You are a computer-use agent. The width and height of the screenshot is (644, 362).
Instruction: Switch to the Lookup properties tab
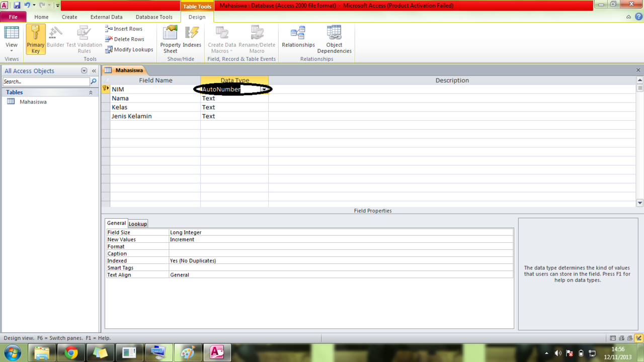tap(138, 224)
